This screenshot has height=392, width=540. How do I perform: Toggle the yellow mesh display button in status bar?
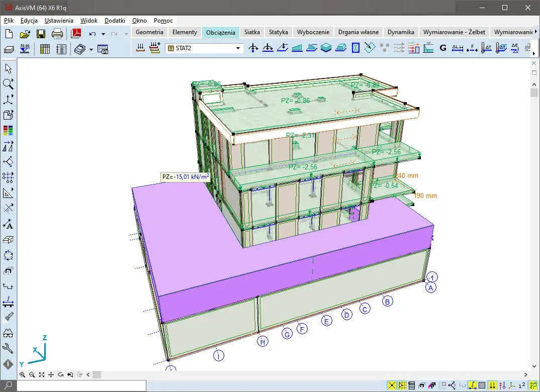point(403,385)
